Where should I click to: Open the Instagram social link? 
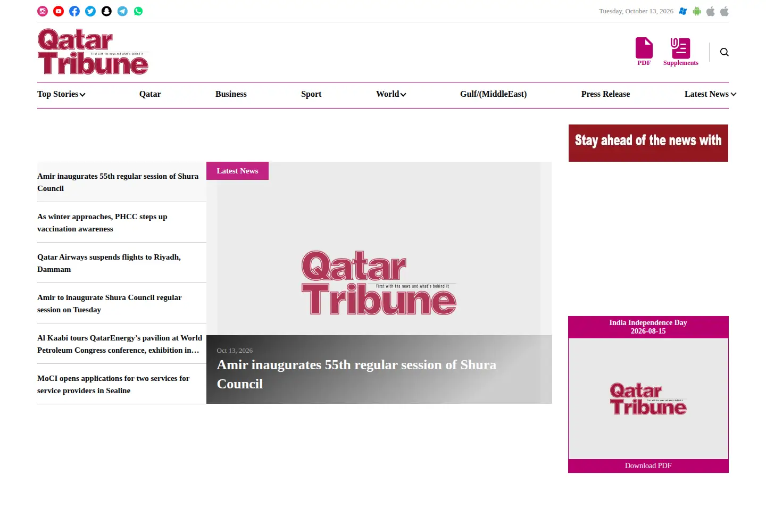[x=43, y=11]
